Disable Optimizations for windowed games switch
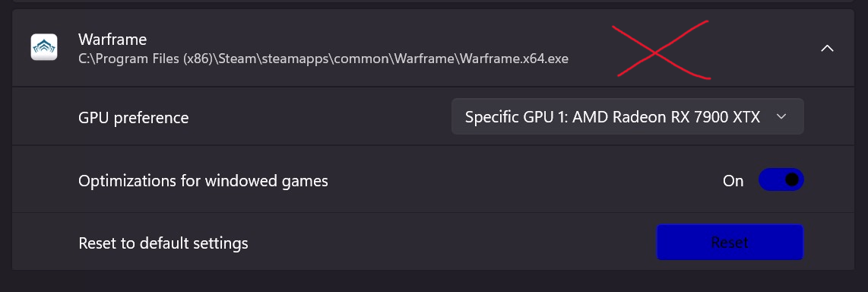Viewport: 868px width, 292px height. pos(781,180)
